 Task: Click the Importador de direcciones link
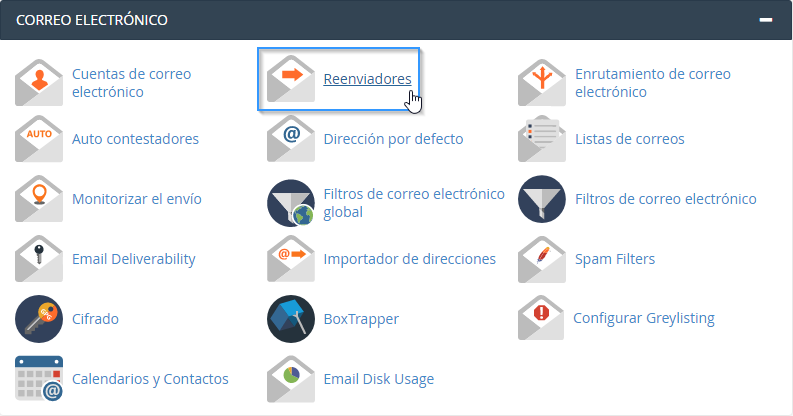click(x=409, y=259)
